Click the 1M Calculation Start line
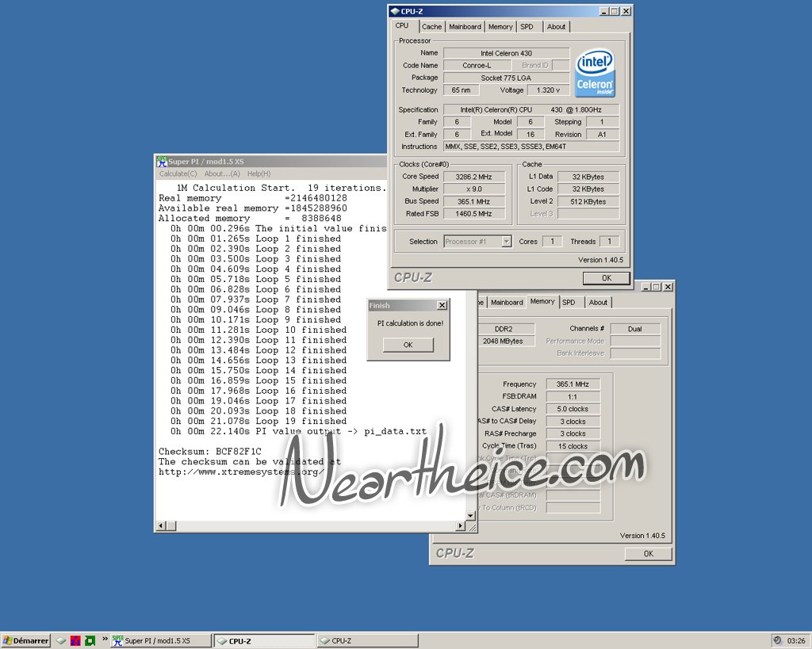The height and width of the screenshot is (649, 812). [282, 188]
